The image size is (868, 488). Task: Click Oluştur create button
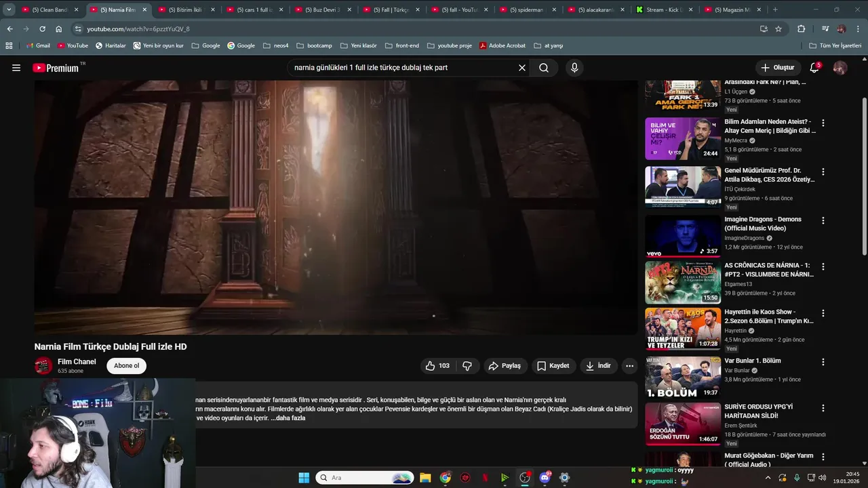(x=777, y=68)
